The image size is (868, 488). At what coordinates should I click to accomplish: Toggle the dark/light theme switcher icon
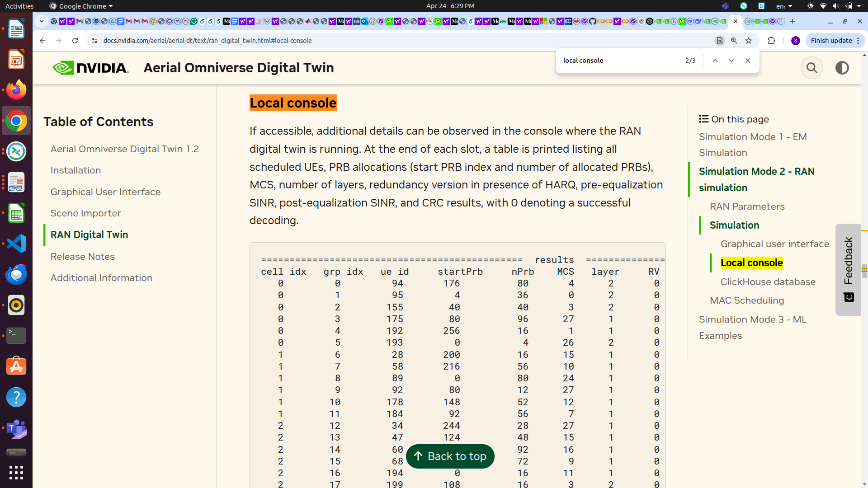(842, 68)
